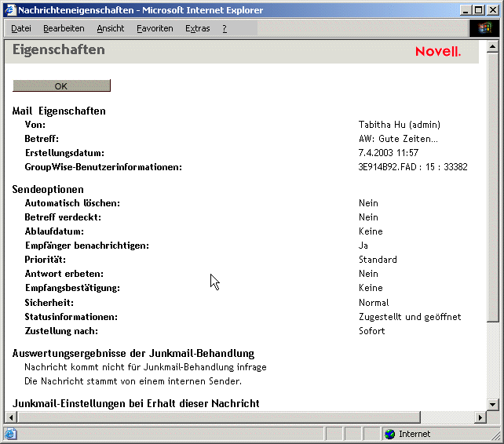
Task: Click the Keine value for Empfangsbestätigung
Action: click(371, 288)
